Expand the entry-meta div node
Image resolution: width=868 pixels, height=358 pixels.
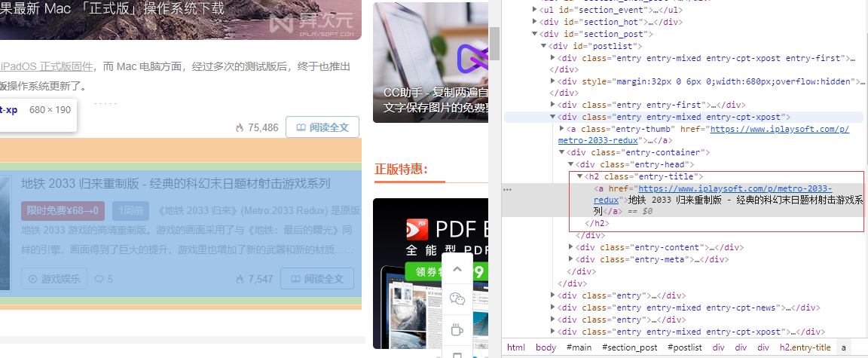[571, 259]
